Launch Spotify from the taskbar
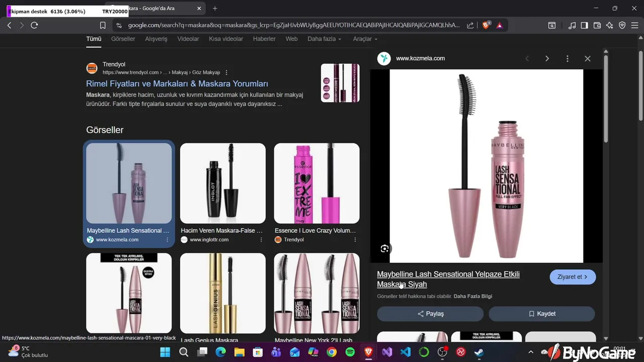 tap(350, 352)
